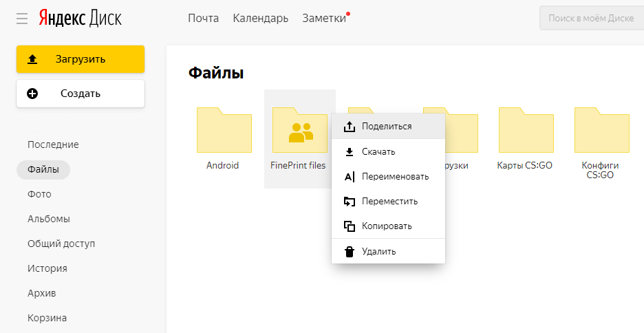Viewport: 644px width, 333px height.
Task: Open Общий доступ in the sidebar
Action: 61,244
